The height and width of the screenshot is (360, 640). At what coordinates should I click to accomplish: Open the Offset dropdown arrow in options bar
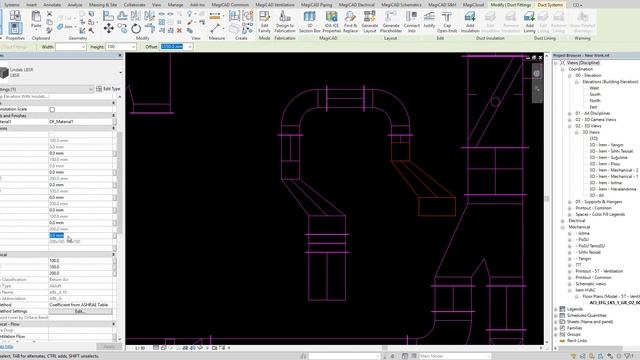[x=190, y=47]
